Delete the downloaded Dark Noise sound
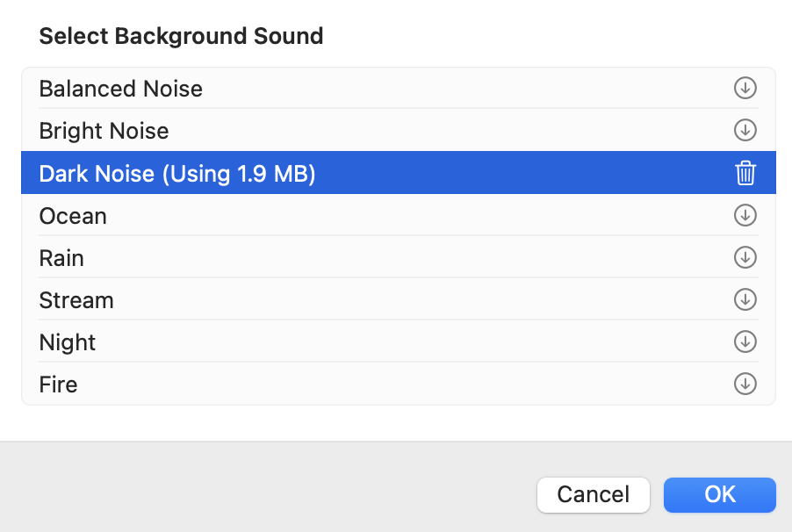Screen dimensions: 792x532 tap(745, 173)
